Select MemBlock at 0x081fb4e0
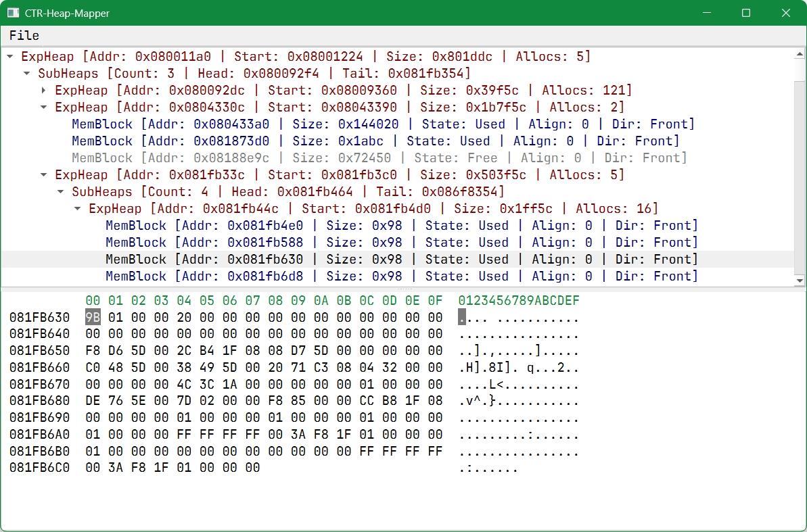The width and height of the screenshot is (807, 532). (x=402, y=226)
